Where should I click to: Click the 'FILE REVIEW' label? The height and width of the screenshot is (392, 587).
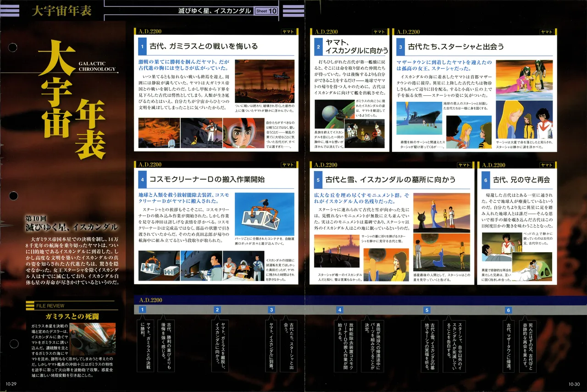50,305
